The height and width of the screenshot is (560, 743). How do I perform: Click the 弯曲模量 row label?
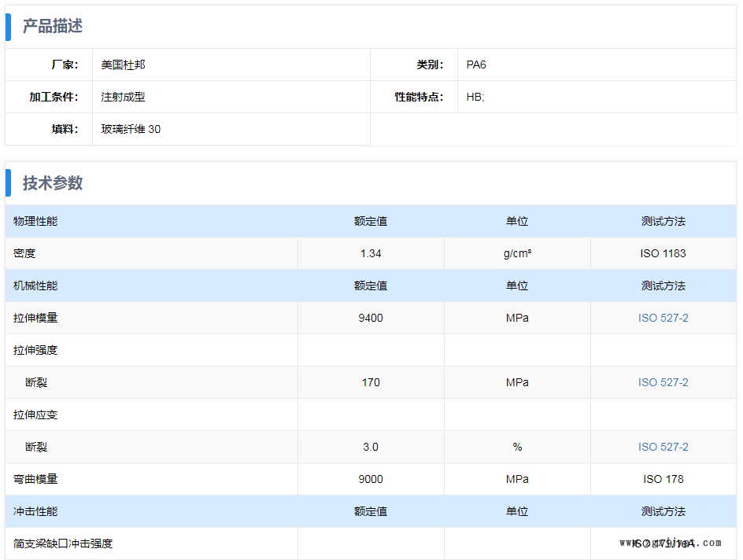tap(35, 479)
